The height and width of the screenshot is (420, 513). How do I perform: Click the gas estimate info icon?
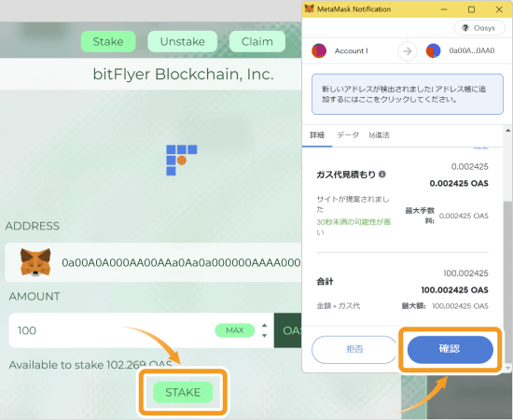coord(382,175)
